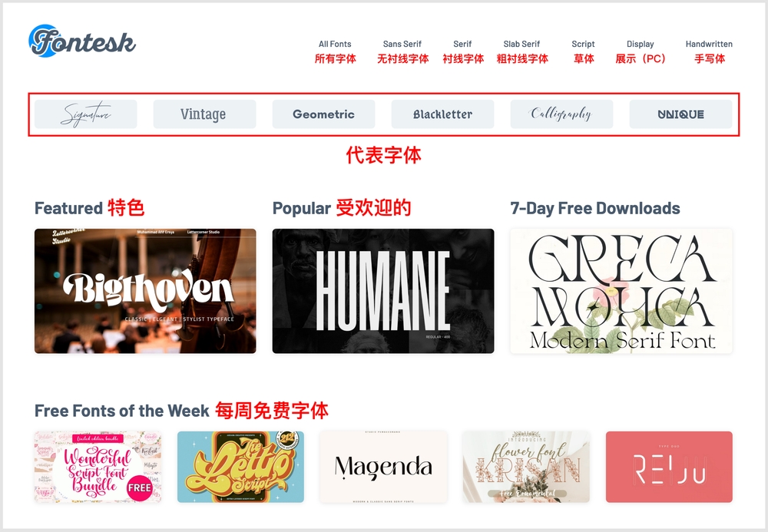Select the Unique style button
768x532 pixels.
680,114
